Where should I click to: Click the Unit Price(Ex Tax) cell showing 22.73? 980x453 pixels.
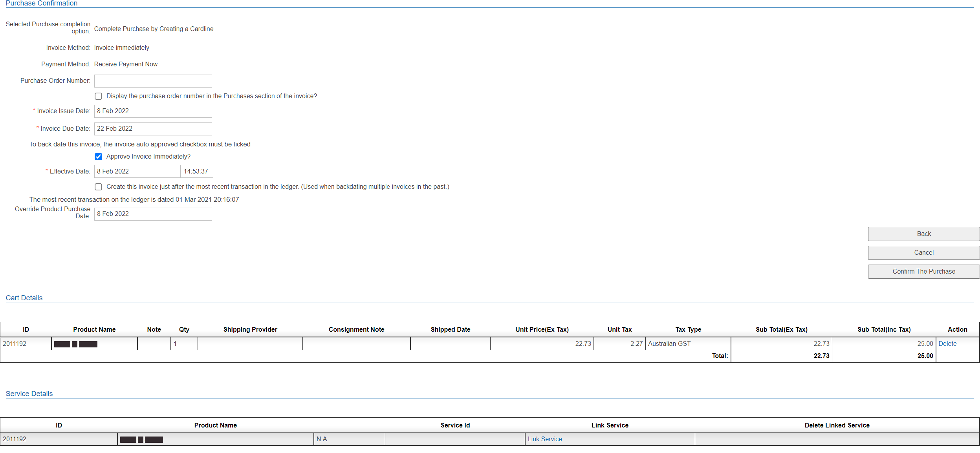coord(542,344)
